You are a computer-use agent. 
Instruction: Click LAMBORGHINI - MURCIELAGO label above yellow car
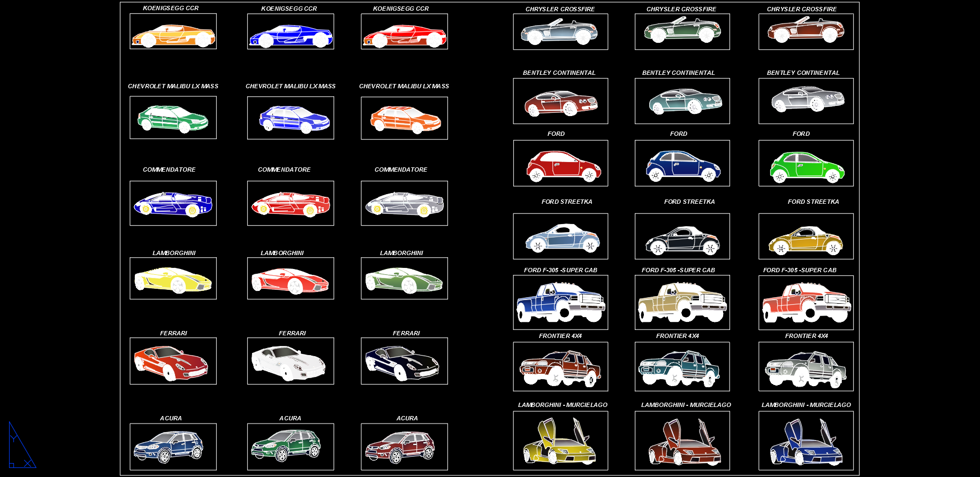tap(563, 405)
